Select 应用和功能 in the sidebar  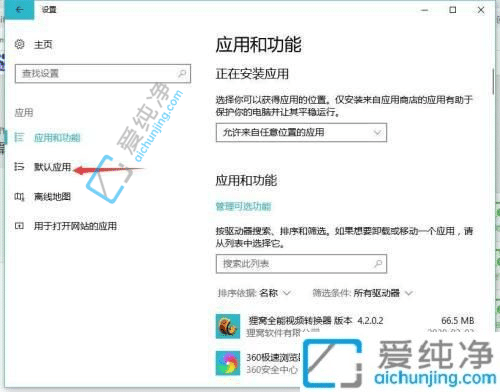57,137
